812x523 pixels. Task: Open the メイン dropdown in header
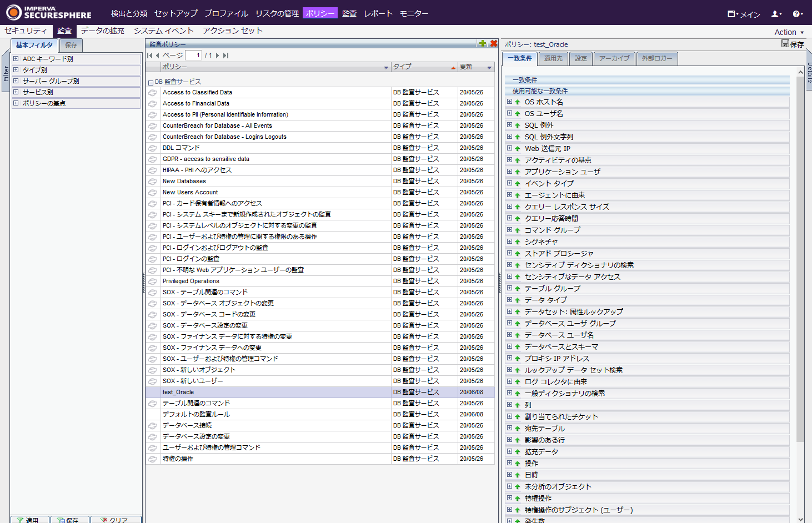coord(744,14)
